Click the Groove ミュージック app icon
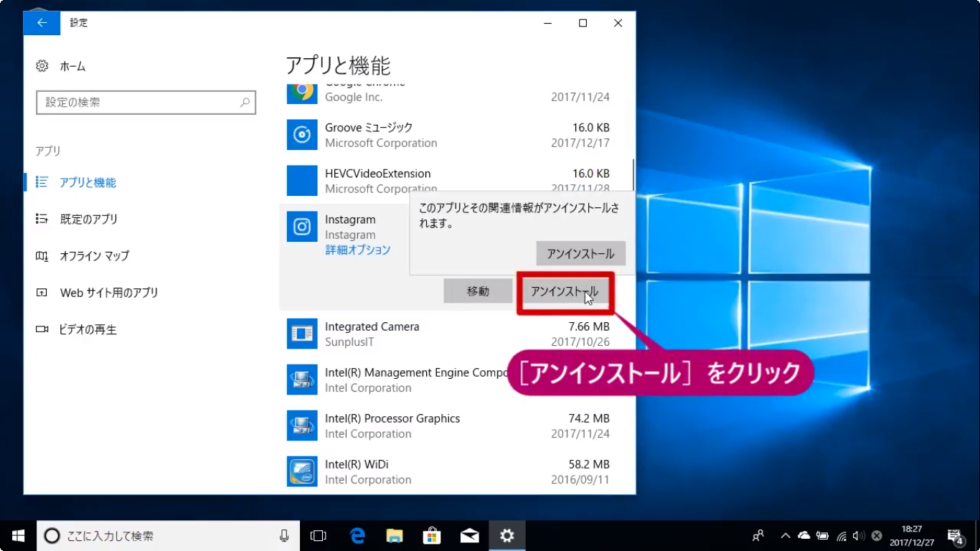The image size is (980, 551). click(302, 134)
